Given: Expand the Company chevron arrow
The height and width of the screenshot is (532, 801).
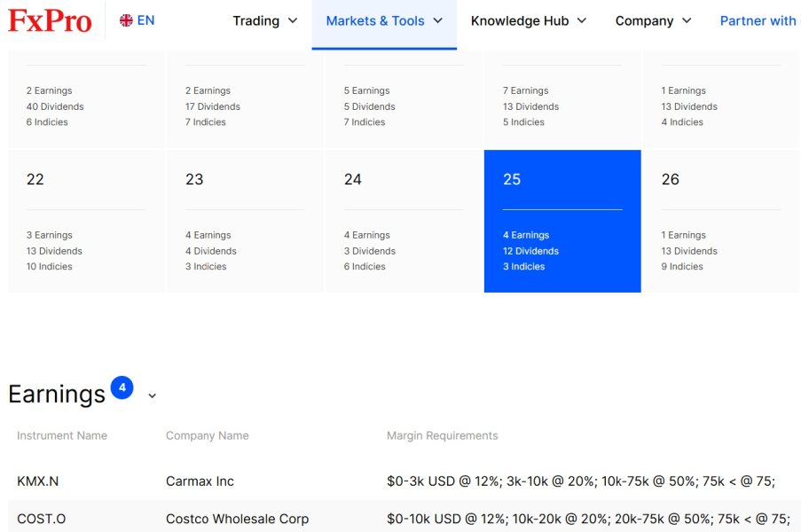Looking at the screenshot, I should coord(687,21).
